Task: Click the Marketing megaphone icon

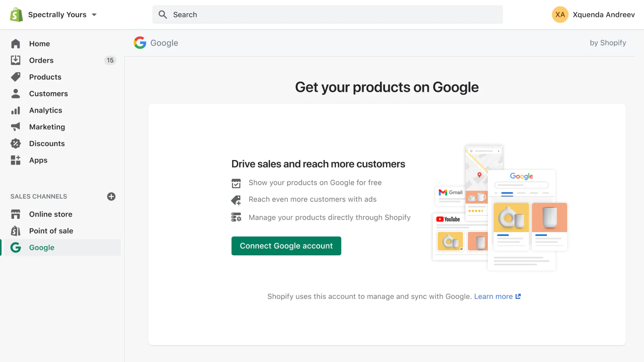Action: (16, 127)
